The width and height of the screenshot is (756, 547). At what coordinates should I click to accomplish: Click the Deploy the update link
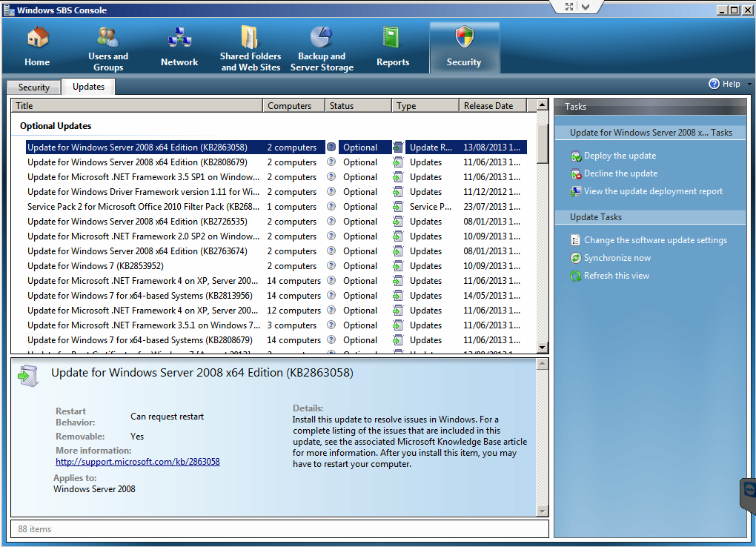coord(620,156)
